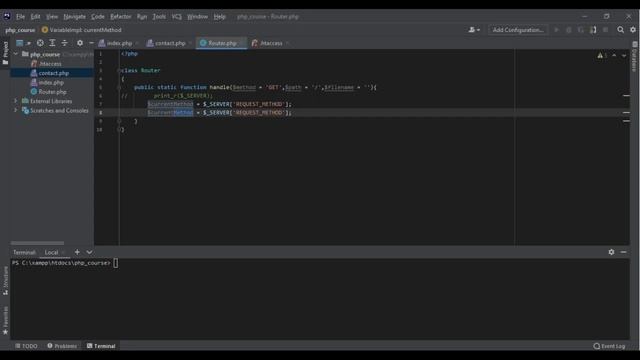Expand the Scratches and Consoles node
The width and height of the screenshot is (640, 360).
pyautogui.click(x=16, y=110)
